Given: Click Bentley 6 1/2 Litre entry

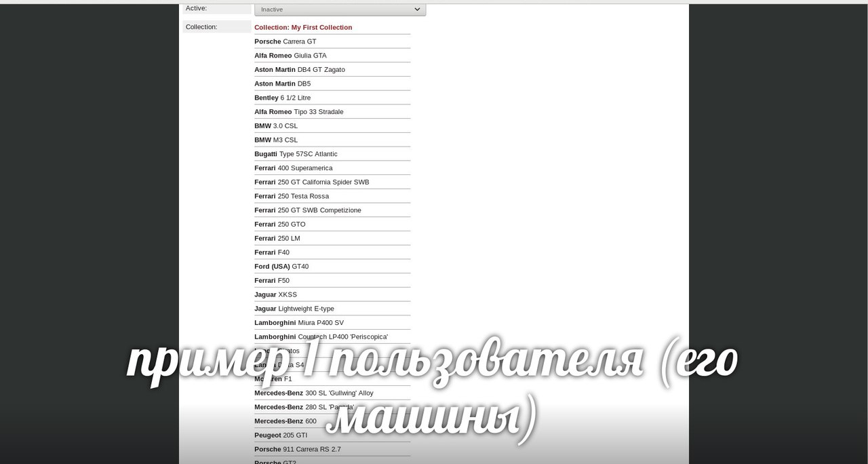Looking at the screenshot, I should pyautogui.click(x=282, y=98).
